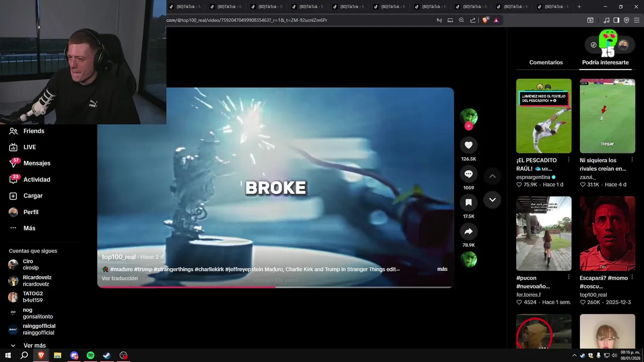
Task: Open Spotify from the Windows taskbar
Action: [91, 355]
